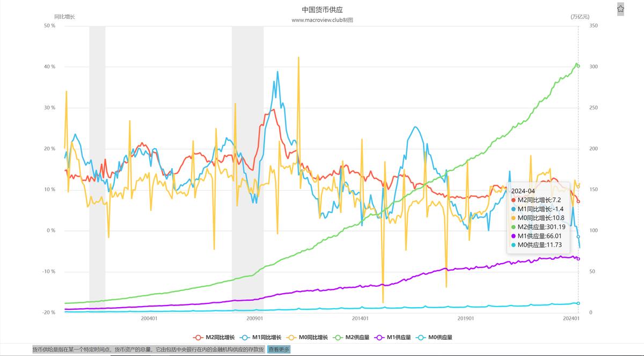Viewport: 644px width, 356px height.
Task: Click the 200901 x-axis label
Action: pos(254,318)
